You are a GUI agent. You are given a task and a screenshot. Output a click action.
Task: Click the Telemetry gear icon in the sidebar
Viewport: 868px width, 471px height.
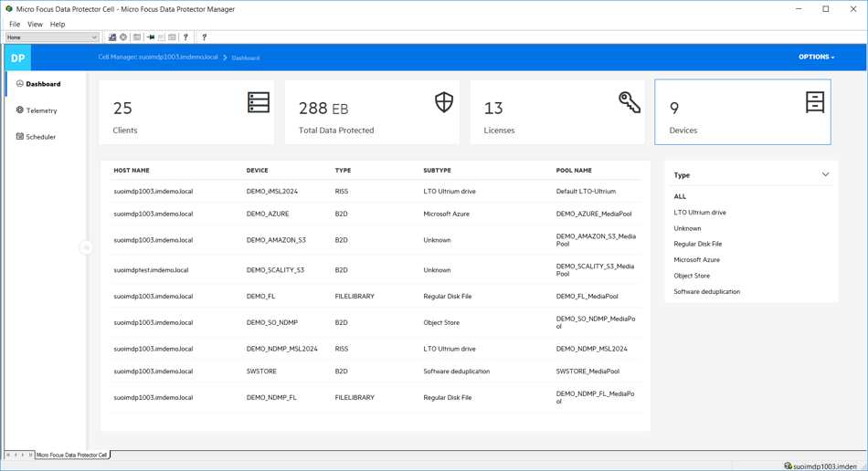(x=20, y=110)
